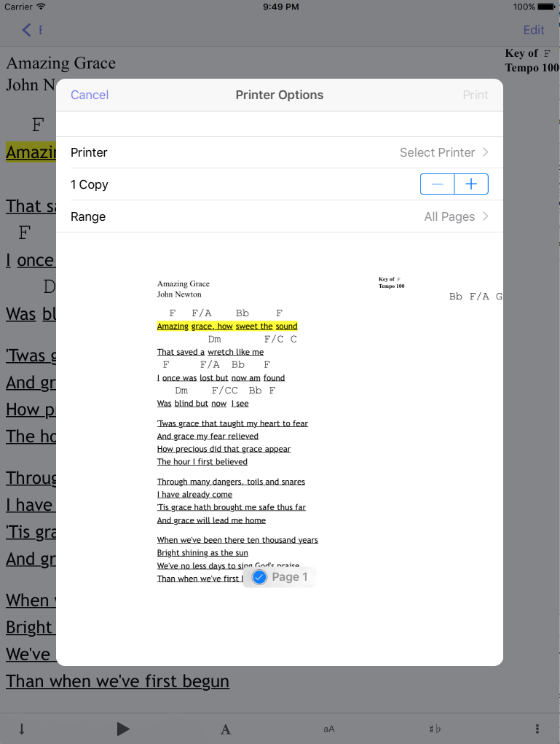Decrease copies with minus stepper

click(x=437, y=184)
